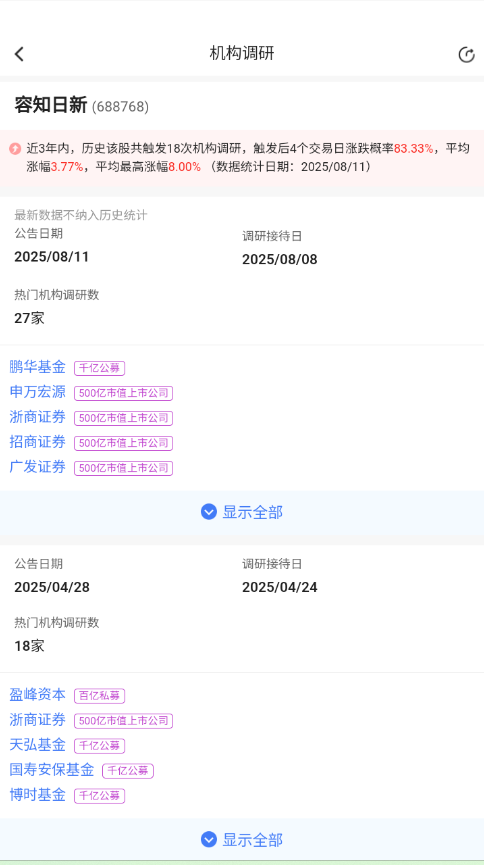Open 盈峰资本 institution link
484x865 pixels.
(38, 695)
